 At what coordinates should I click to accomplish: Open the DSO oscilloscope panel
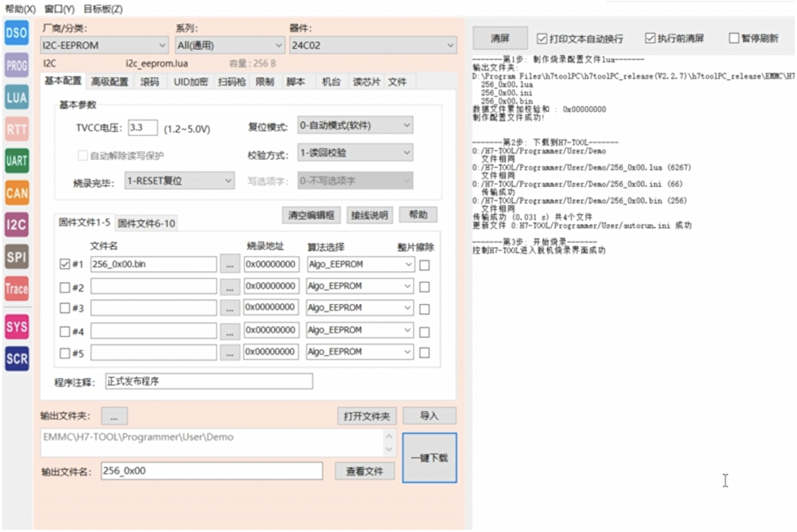[16, 34]
